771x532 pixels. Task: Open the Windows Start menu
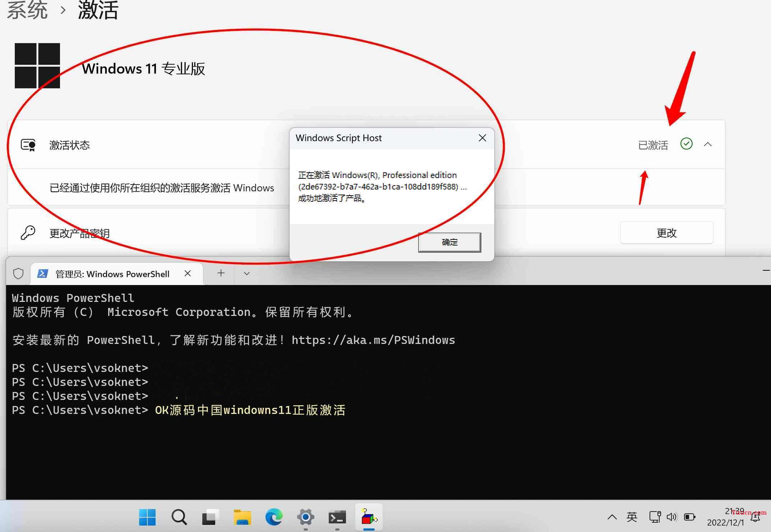[147, 517]
